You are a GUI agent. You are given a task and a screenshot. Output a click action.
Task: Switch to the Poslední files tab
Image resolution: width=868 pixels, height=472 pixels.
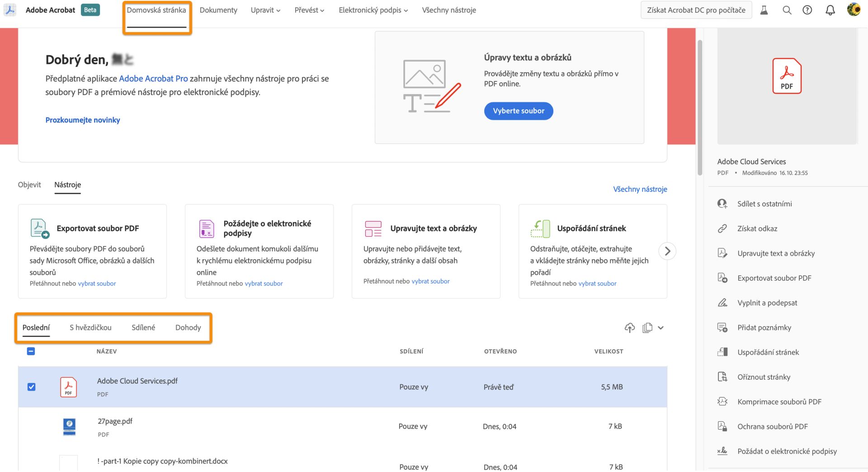click(36, 328)
